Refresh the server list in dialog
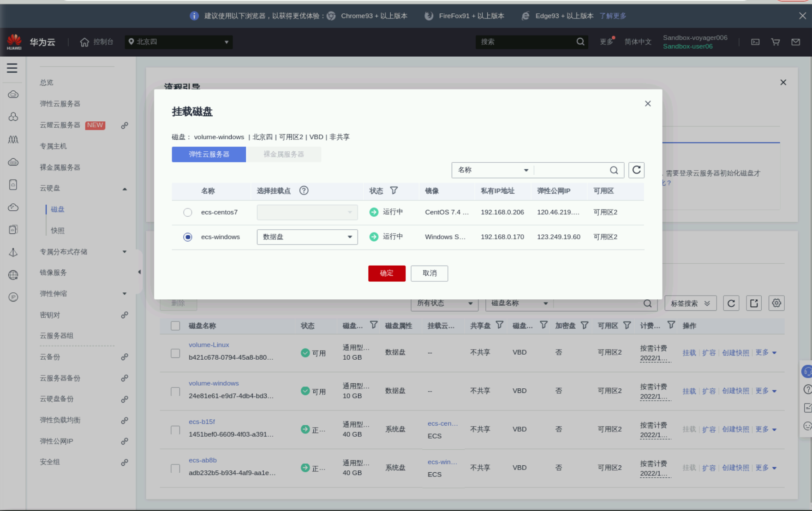This screenshot has width=812, height=511. [x=637, y=170]
